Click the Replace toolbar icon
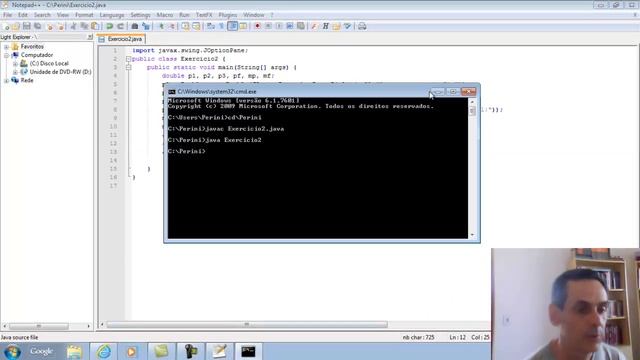Viewport: 640px width, 360px height. pos(146,27)
